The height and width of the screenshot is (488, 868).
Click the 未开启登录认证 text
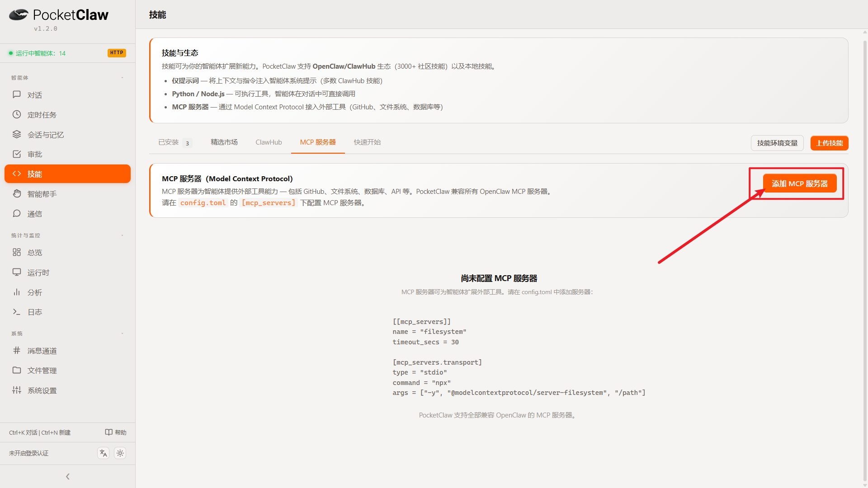(x=29, y=453)
